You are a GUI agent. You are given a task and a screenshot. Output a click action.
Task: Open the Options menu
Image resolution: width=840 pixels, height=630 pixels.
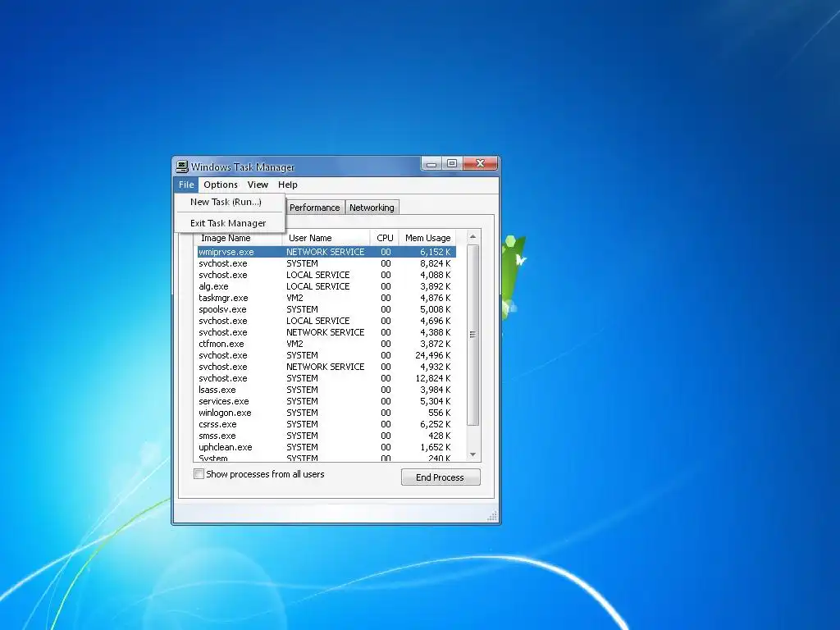[221, 185]
